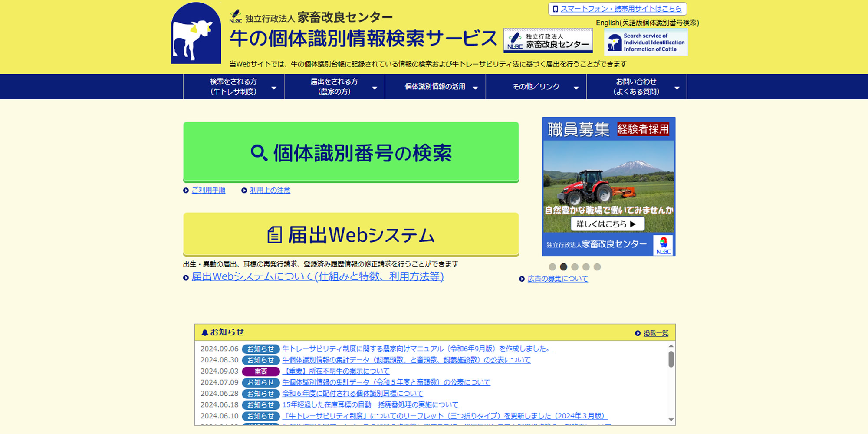Expand the 検索をされる方 dropdown menu
868x434 pixels.
coord(233,86)
